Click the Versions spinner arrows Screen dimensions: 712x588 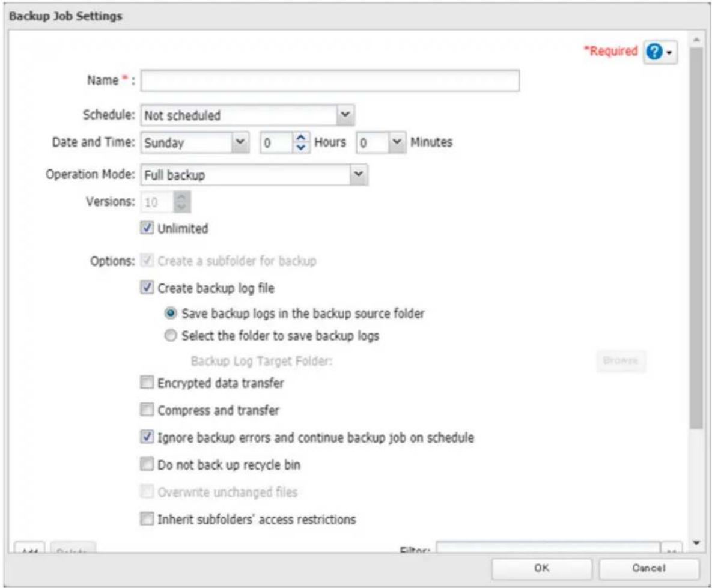[x=181, y=202]
